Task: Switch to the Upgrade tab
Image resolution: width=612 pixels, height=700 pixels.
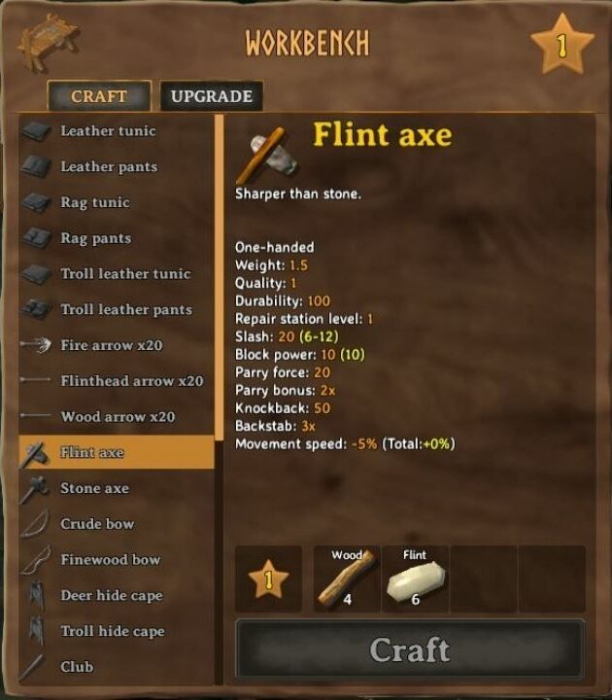Action: (212, 96)
